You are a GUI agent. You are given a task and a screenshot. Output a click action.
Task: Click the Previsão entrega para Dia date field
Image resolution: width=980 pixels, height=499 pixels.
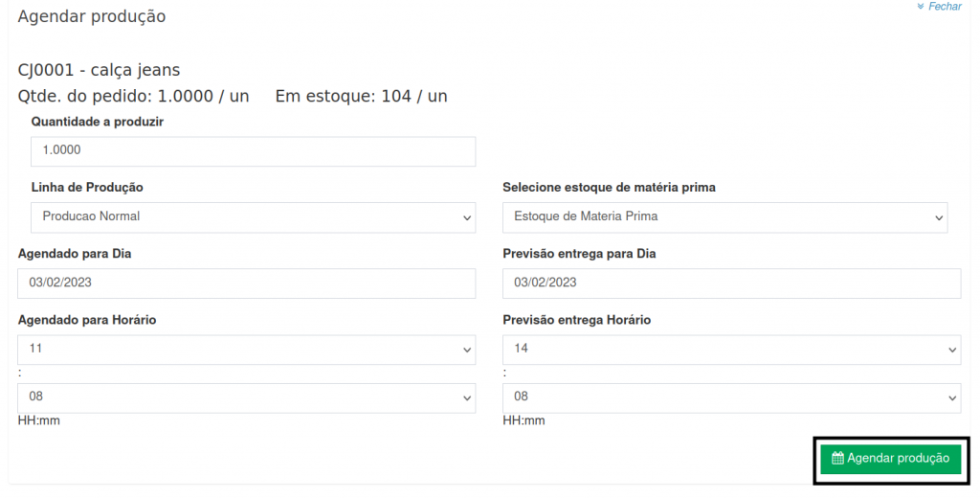click(731, 284)
